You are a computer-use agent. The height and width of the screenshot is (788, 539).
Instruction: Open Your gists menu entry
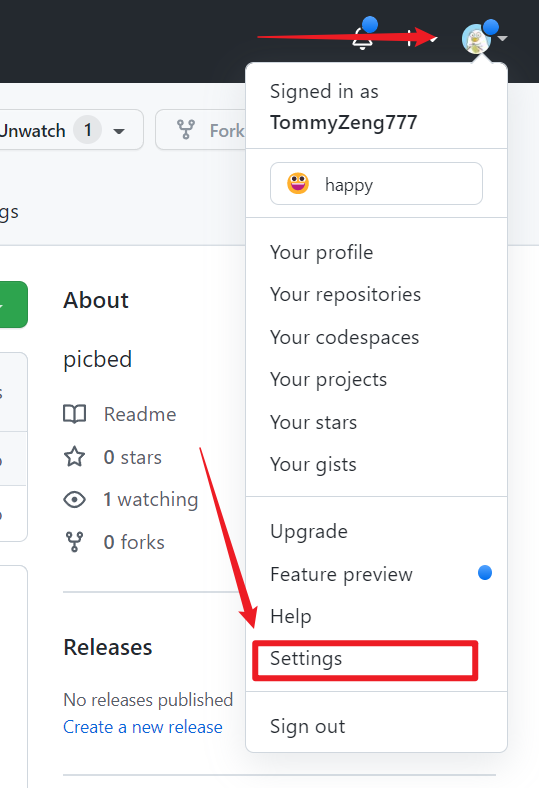tap(313, 465)
